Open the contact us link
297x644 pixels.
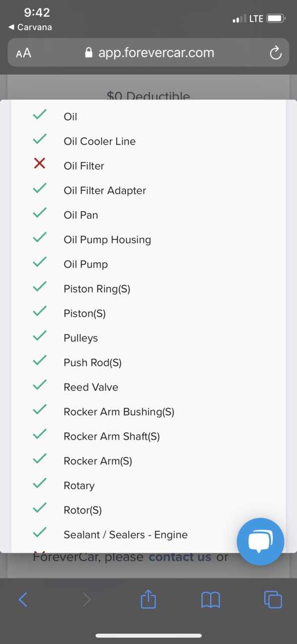180,557
